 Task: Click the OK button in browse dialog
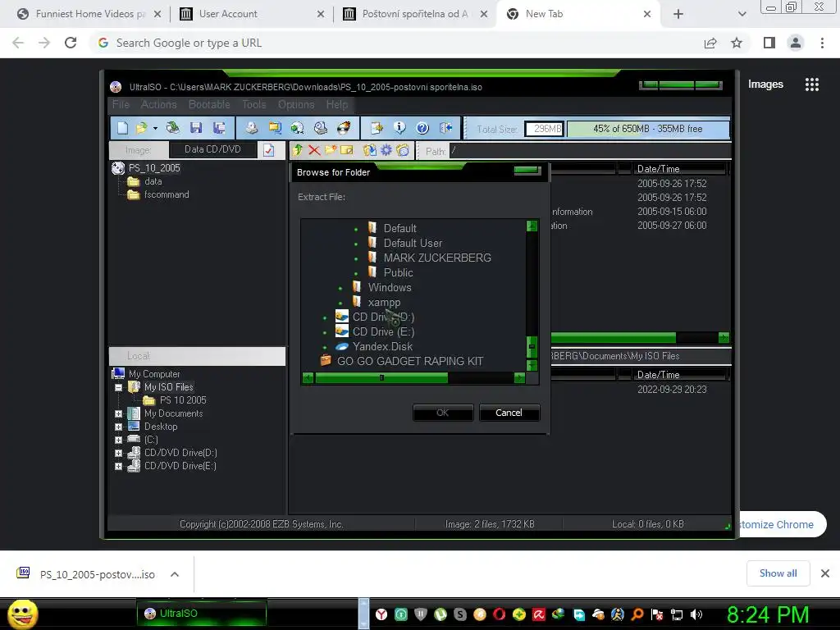tap(442, 413)
